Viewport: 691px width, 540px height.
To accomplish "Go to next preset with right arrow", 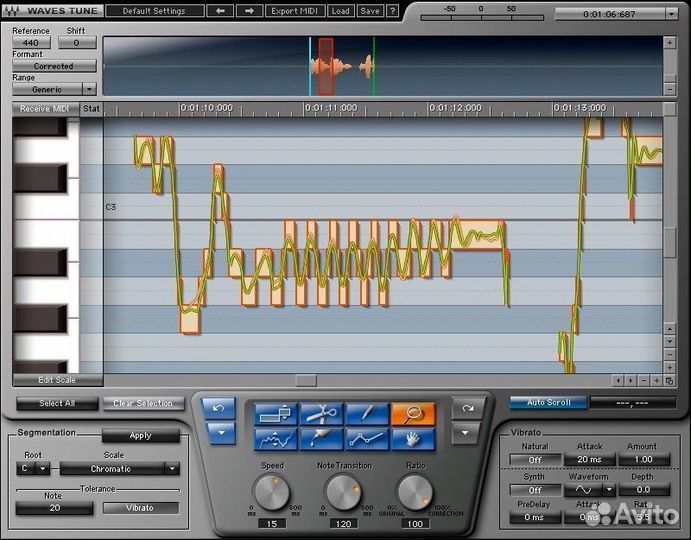I will point(249,11).
